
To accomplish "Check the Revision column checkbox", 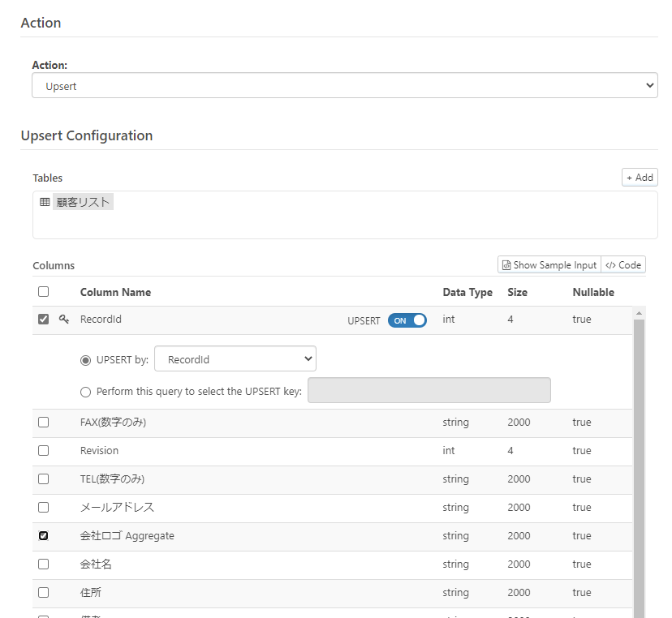I will coord(43,451).
